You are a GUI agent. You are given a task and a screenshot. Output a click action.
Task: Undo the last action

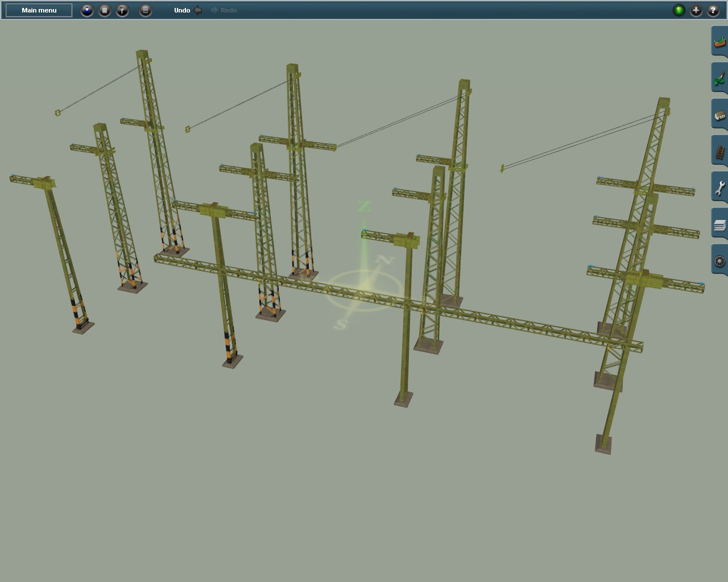(x=188, y=10)
